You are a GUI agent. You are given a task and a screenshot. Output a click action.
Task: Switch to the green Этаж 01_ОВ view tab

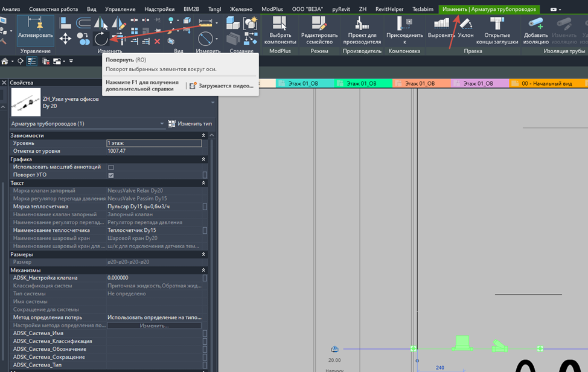coord(363,83)
